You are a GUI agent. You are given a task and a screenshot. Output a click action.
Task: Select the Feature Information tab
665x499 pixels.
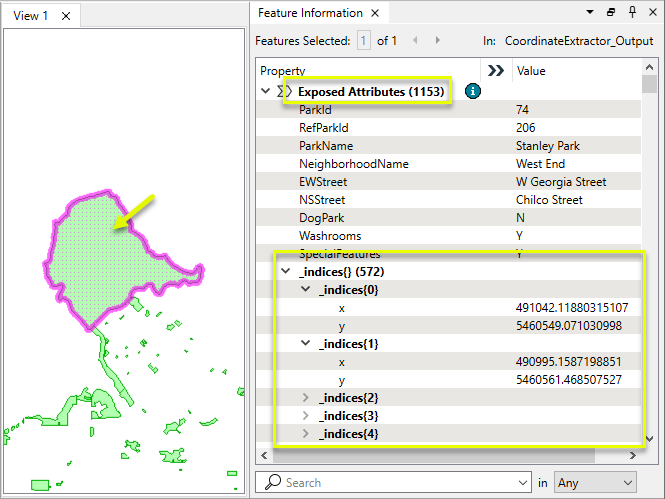(310, 13)
